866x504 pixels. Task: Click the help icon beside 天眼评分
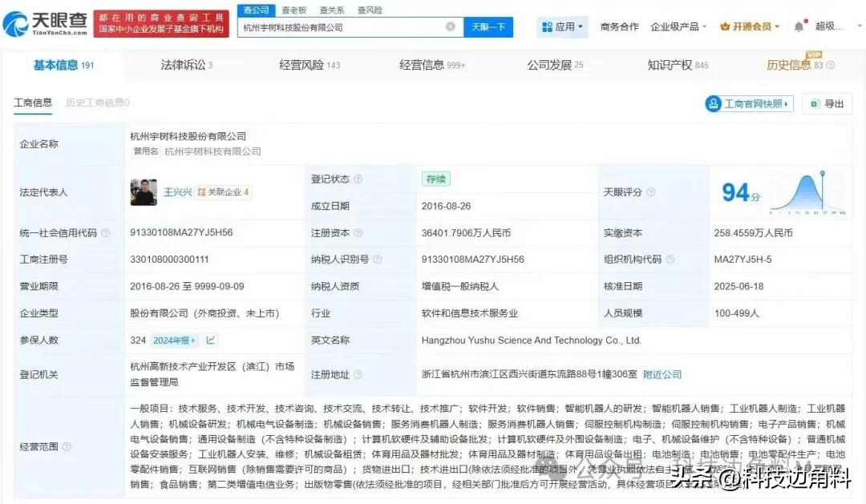[x=650, y=192]
